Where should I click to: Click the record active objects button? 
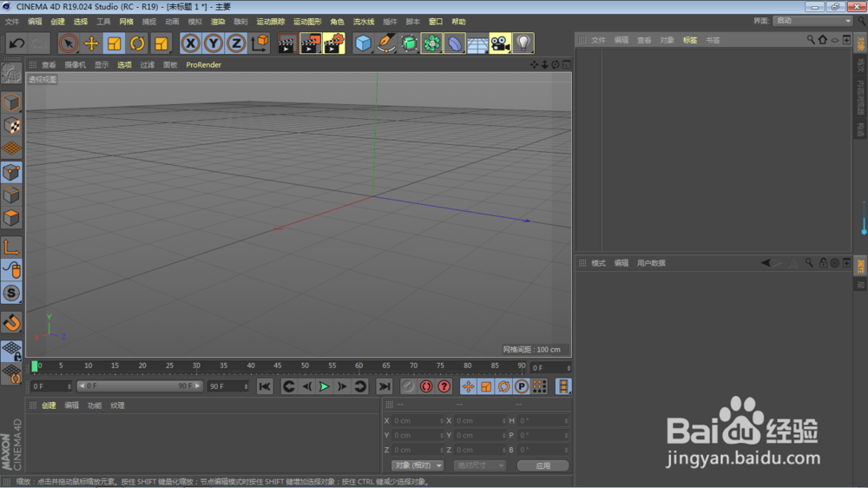click(408, 386)
